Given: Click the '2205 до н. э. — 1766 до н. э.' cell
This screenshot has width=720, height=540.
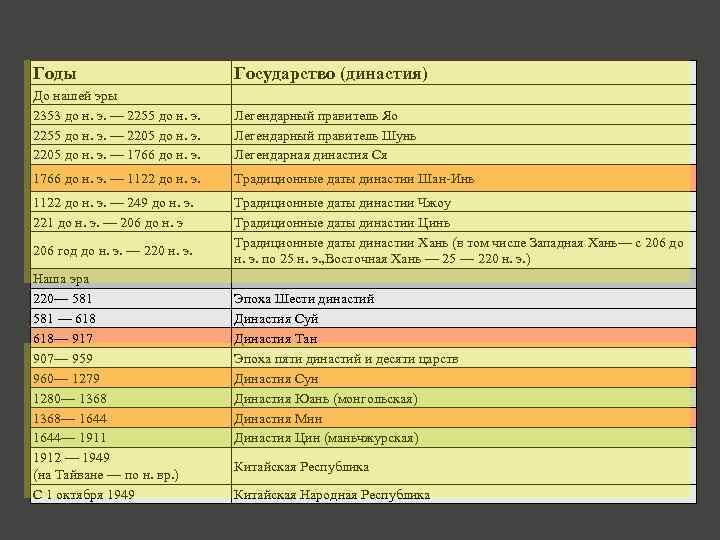Looking at the screenshot, I should pos(131,155).
